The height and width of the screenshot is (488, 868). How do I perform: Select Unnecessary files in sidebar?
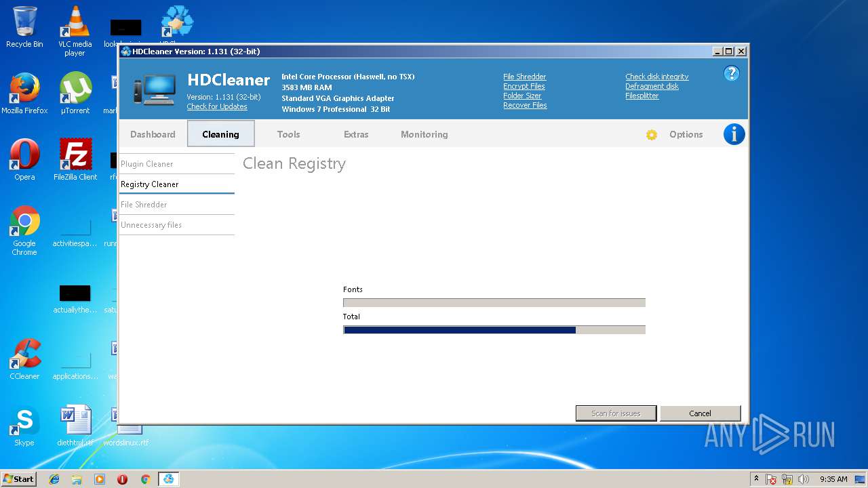point(176,225)
